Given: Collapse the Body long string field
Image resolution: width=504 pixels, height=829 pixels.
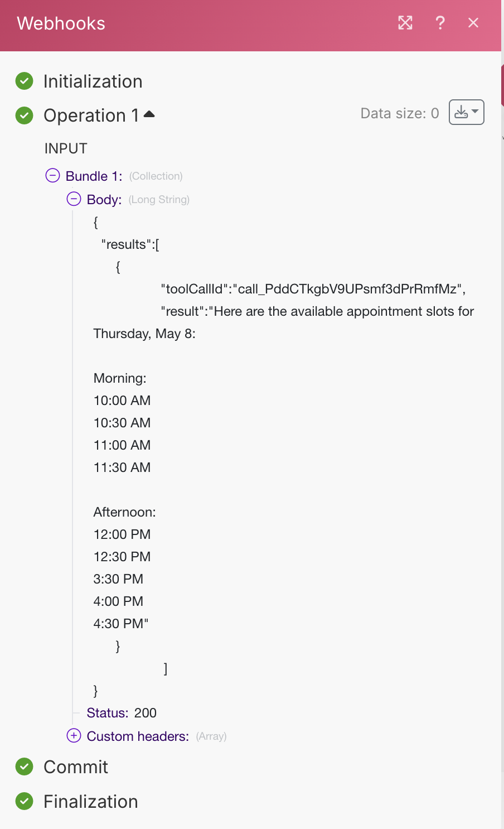Looking at the screenshot, I should pos(73,199).
